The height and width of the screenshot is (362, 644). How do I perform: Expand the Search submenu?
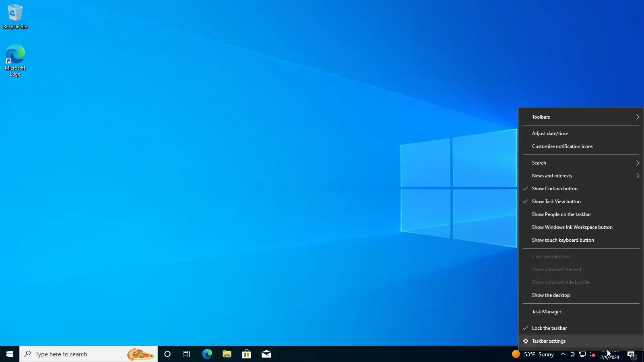(581, 163)
